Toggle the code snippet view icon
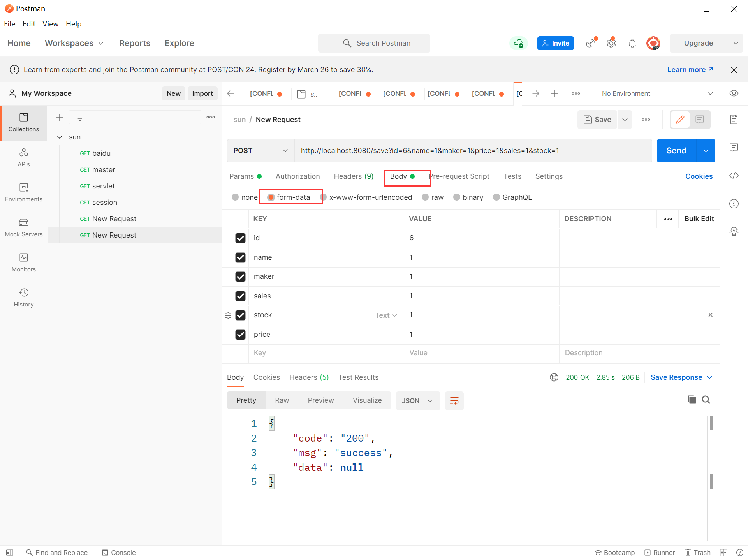 click(733, 176)
